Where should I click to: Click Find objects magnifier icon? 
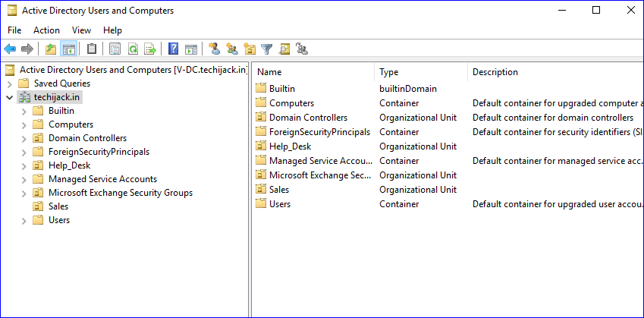(284, 49)
